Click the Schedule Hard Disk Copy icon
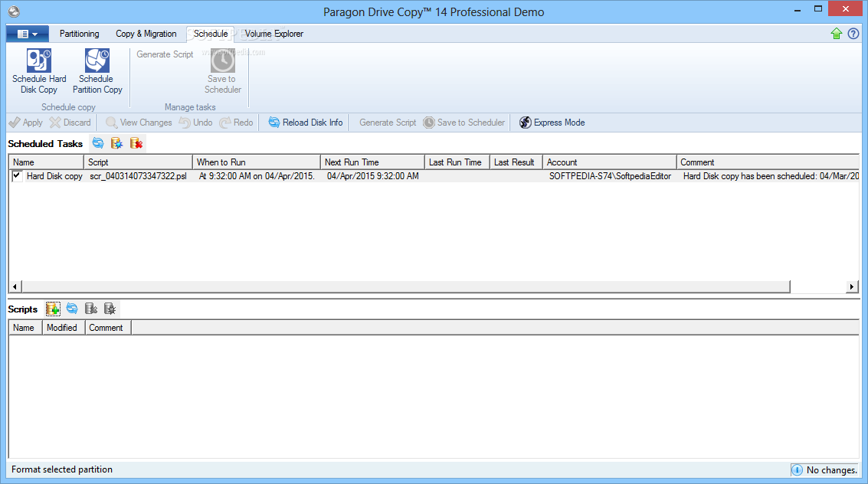This screenshot has width=868, height=484. click(39, 60)
